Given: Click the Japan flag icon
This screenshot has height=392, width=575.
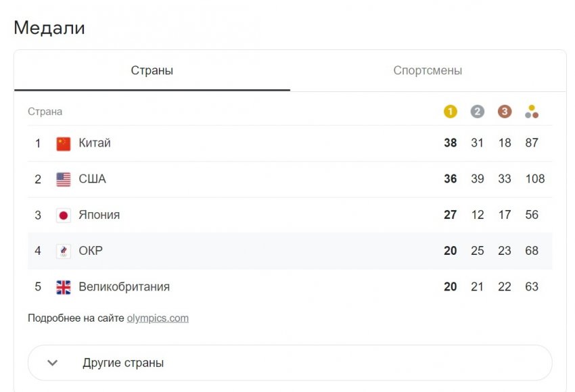Looking at the screenshot, I should (x=64, y=214).
